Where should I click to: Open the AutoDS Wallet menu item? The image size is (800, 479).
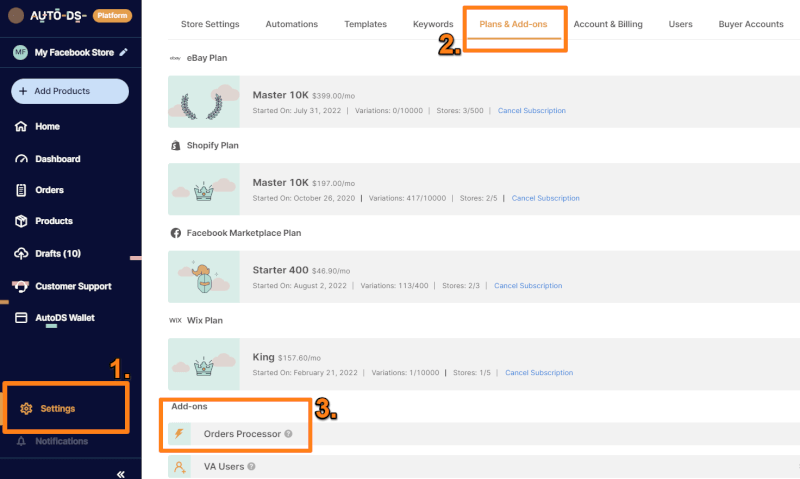65,318
